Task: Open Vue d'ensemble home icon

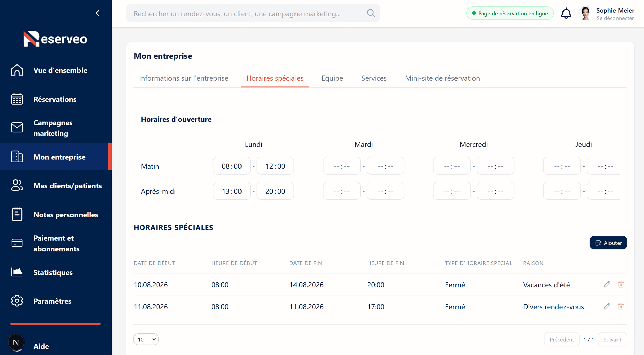Action: [17, 70]
